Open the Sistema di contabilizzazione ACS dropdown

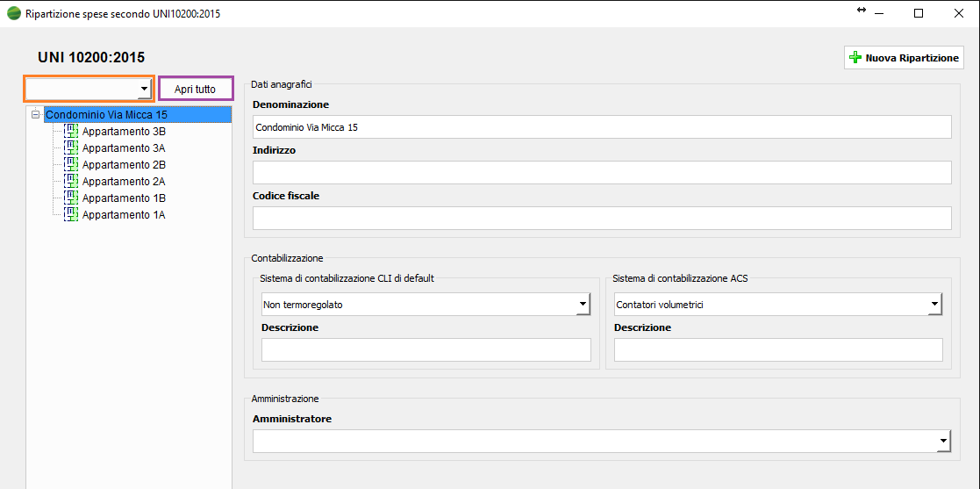tap(934, 305)
